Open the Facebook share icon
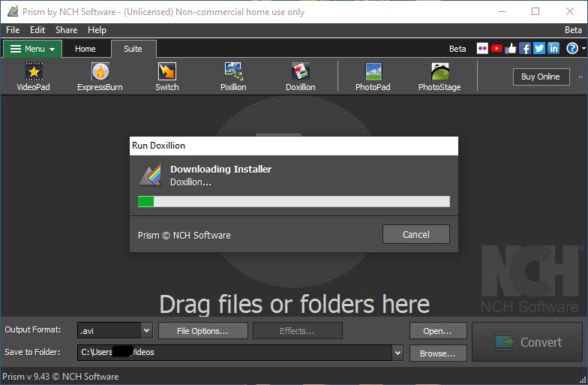This screenshot has height=385, width=588. (525, 48)
